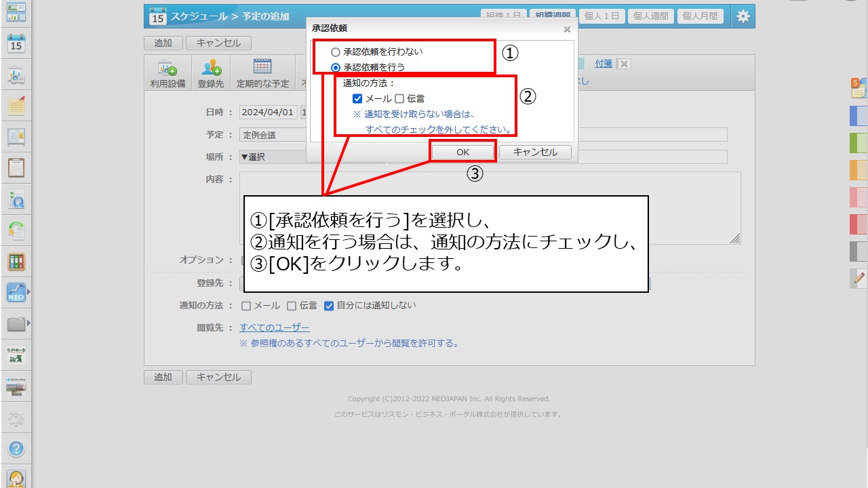Image resolution: width=868 pixels, height=488 pixels.
Task: Click the 日時 date field 2024/04/01
Action: pos(268,113)
